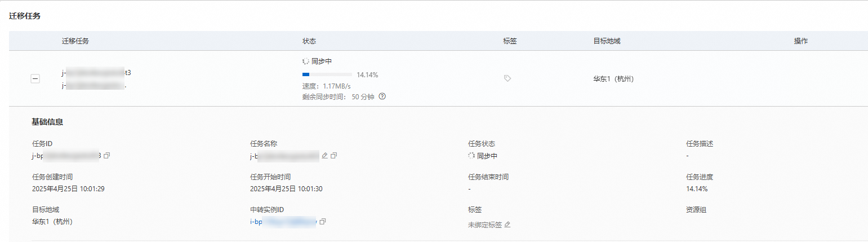This screenshot has height=242, width=868.
Task: Click the 操作 column header
Action: click(x=800, y=41)
